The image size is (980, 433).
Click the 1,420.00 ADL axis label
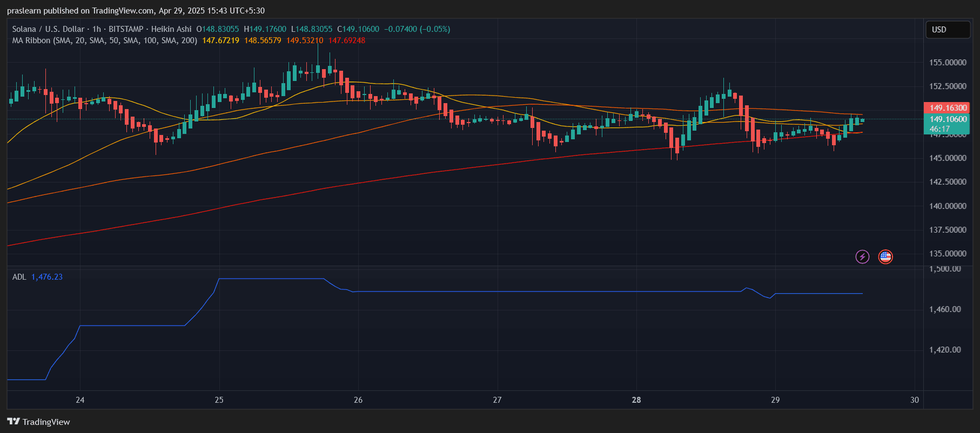[x=945, y=350]
